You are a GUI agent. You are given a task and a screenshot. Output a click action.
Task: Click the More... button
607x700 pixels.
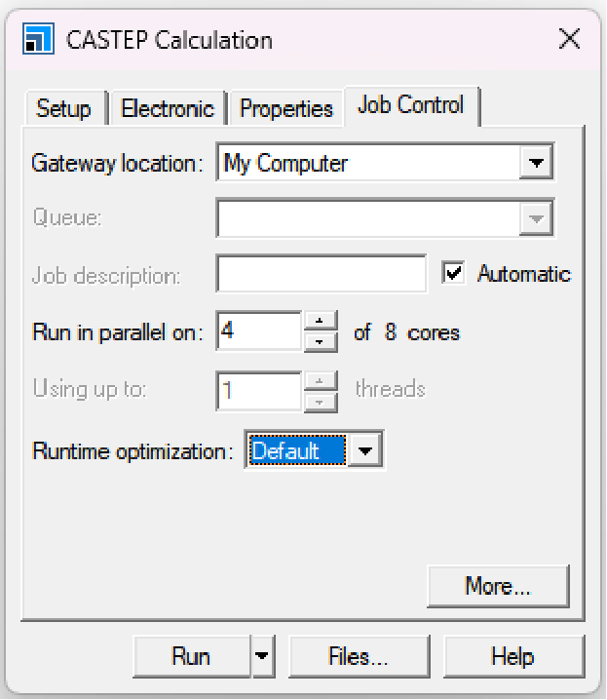(497, 586)
